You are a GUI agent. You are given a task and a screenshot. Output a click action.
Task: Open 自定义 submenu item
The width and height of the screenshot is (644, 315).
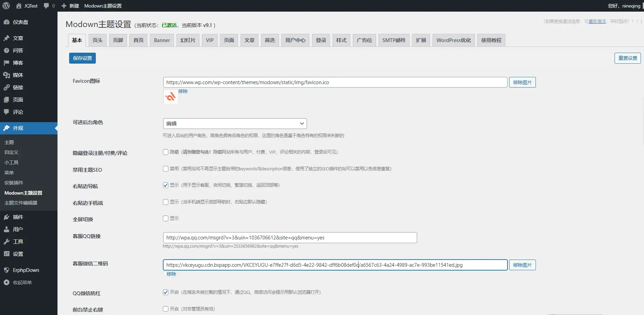point(11,152)
